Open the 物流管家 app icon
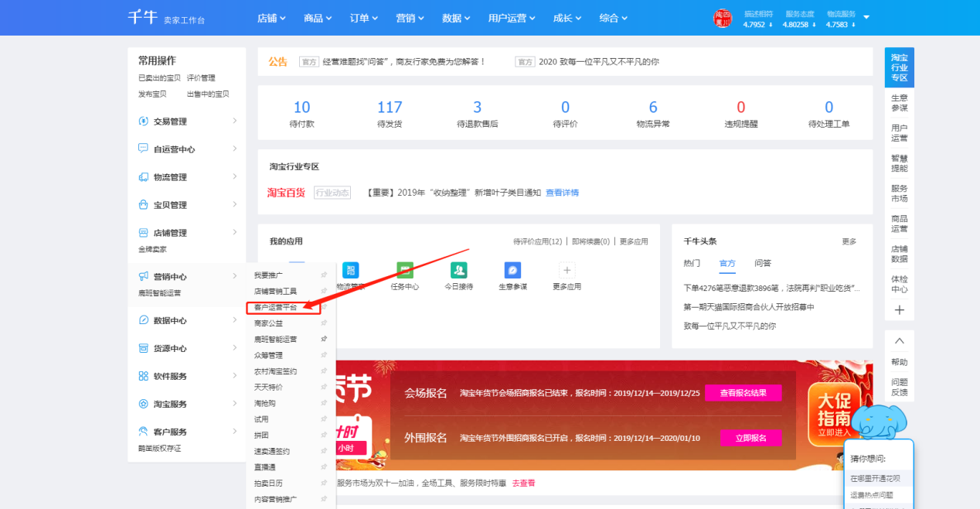 pos(351,270)
